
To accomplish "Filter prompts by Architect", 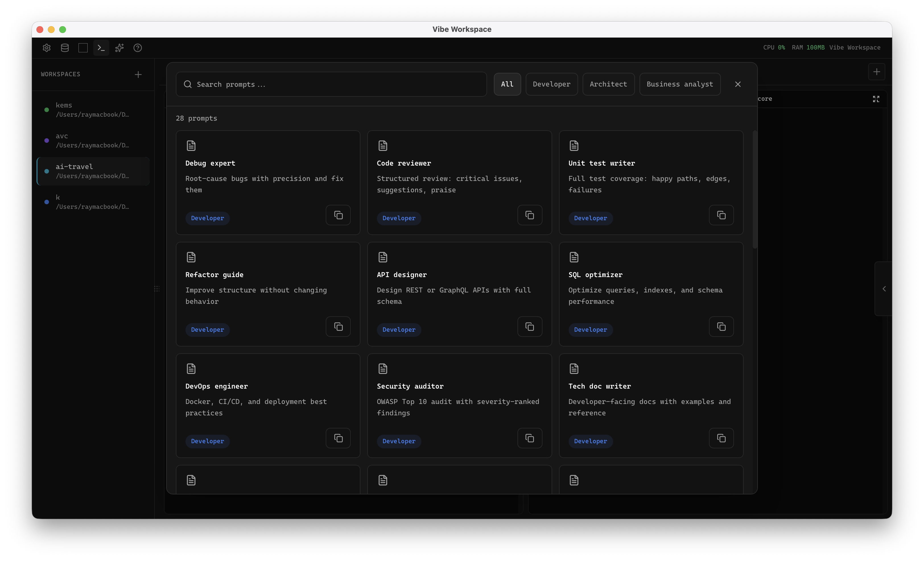I will 608,84.
